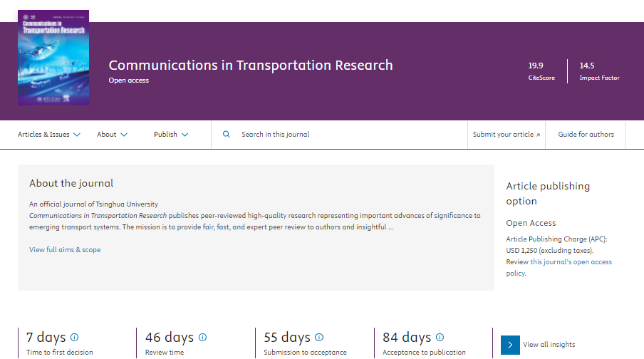Screen dimensions: 644x359
Task: Expand the Articles & Issues menu
Action: click(x=49, y=135)
